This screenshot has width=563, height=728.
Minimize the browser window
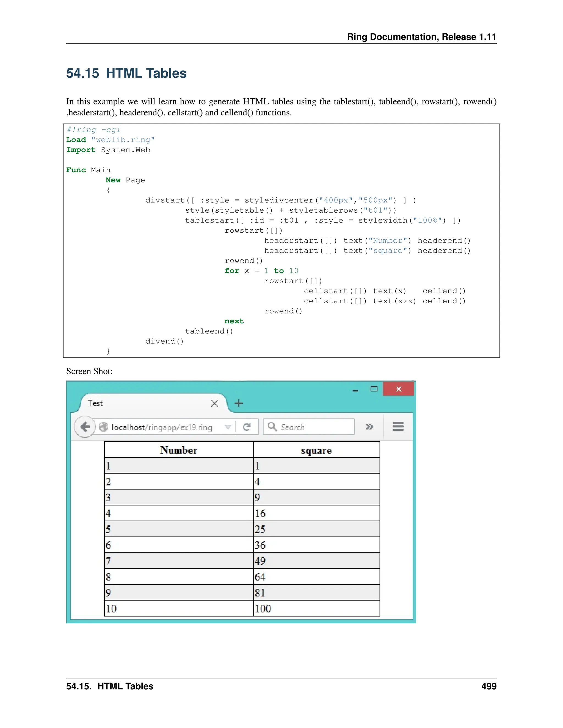click(355, 390)
